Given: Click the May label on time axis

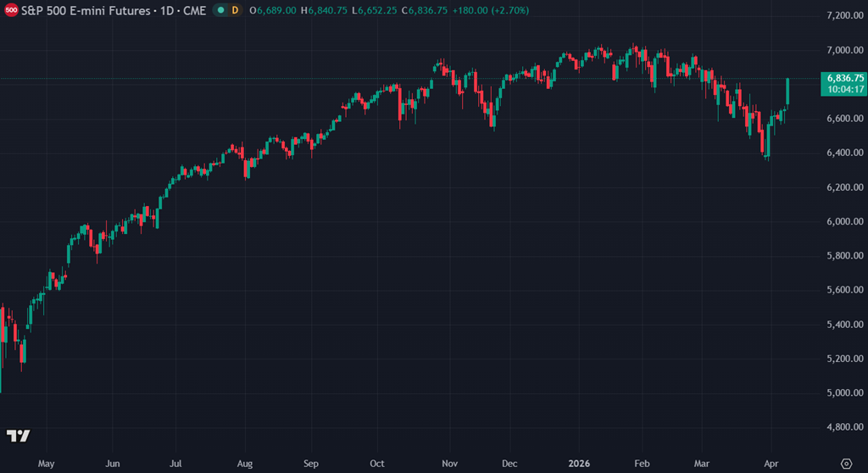Looking at the screenshot, I should pyautogui.click(x=46, y=464).
